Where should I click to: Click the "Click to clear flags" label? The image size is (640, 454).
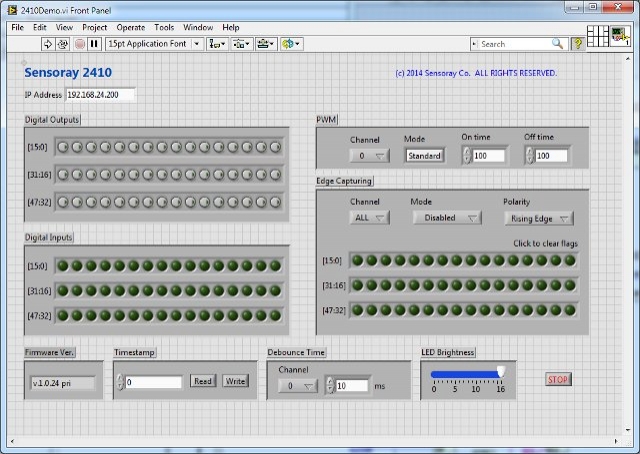click(x=545, y=244)
